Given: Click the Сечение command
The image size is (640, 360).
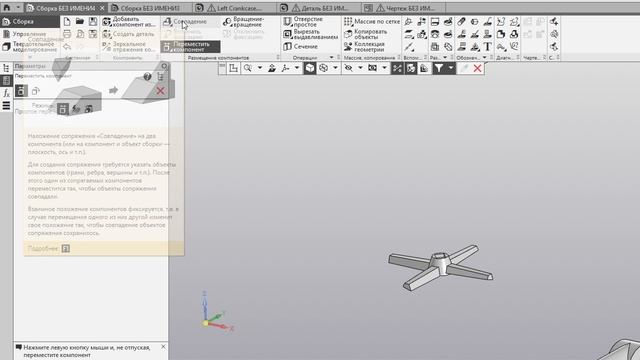Looking at the screenshot, I should coord(300,47).
